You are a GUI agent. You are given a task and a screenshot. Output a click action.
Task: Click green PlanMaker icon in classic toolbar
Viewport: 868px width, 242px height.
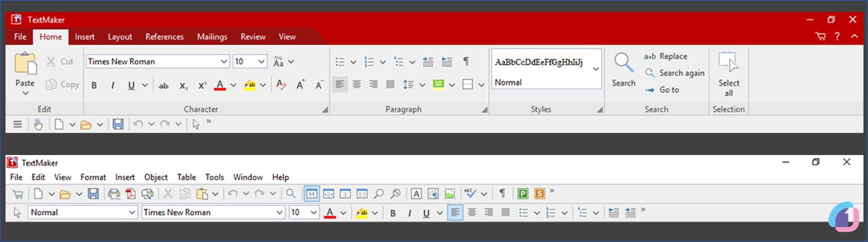[x=523, y=193]
